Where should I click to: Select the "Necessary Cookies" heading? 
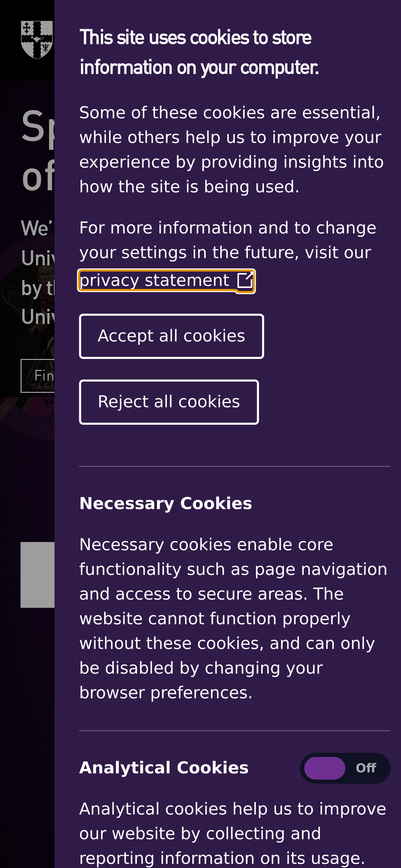[166, 504]
